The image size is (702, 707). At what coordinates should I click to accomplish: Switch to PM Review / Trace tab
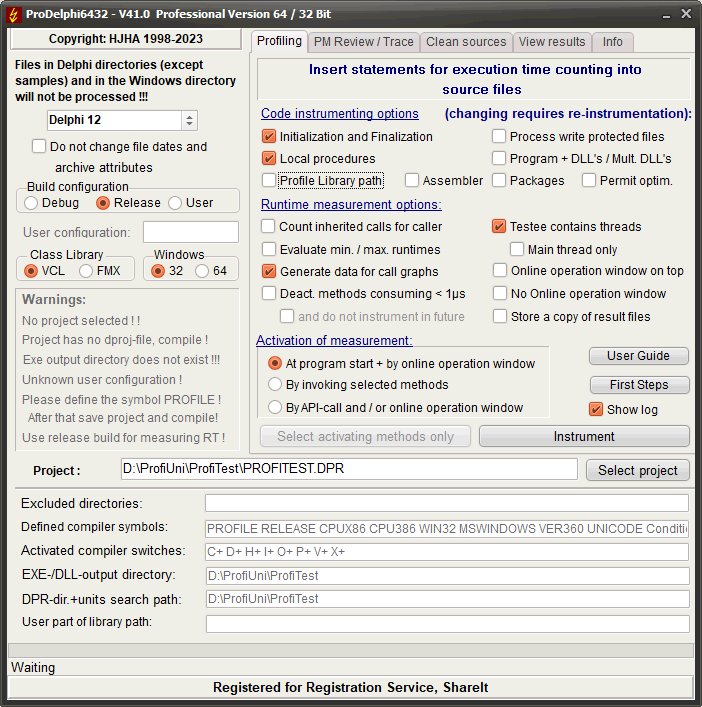tap(362, 42)
